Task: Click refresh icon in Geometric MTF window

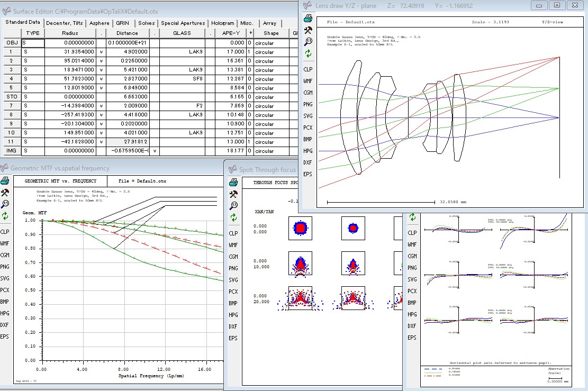Action: coord(5,216)
